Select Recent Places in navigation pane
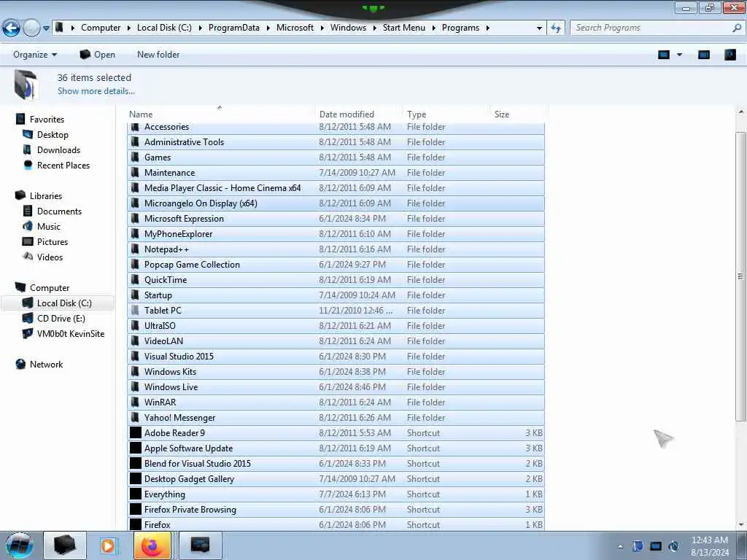The image size is (747, 560). pos(63,166)
